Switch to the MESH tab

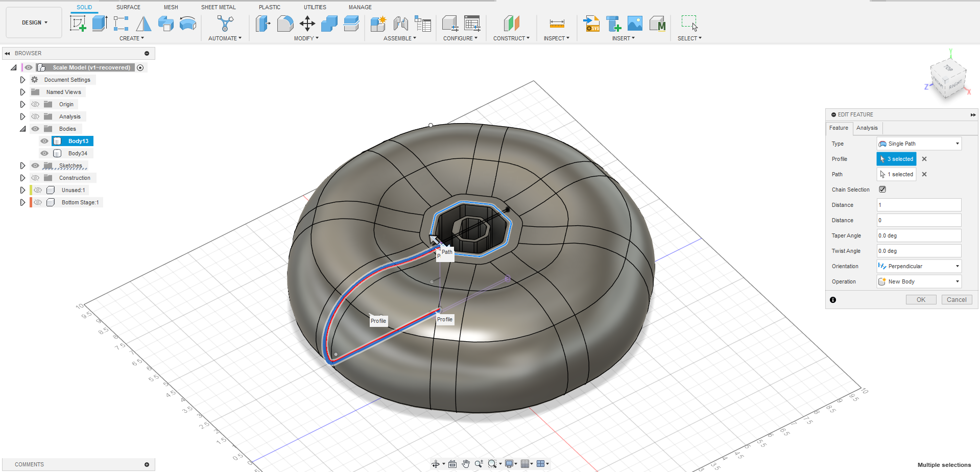point(171,7)
